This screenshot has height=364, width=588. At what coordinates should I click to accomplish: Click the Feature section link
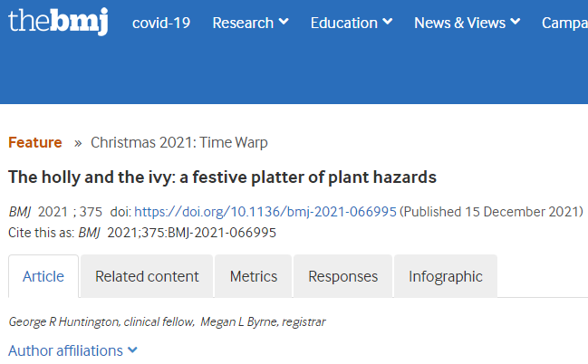click(34, 142)
